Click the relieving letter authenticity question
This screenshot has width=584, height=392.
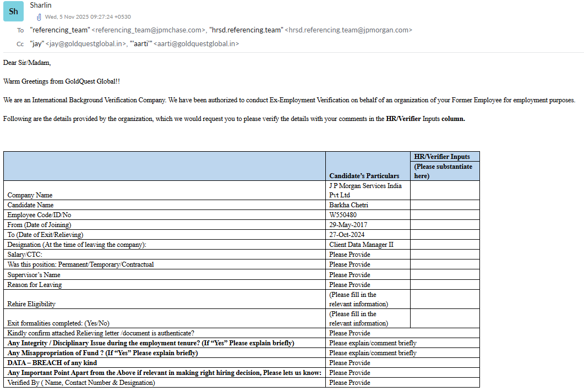coord(101,333)
